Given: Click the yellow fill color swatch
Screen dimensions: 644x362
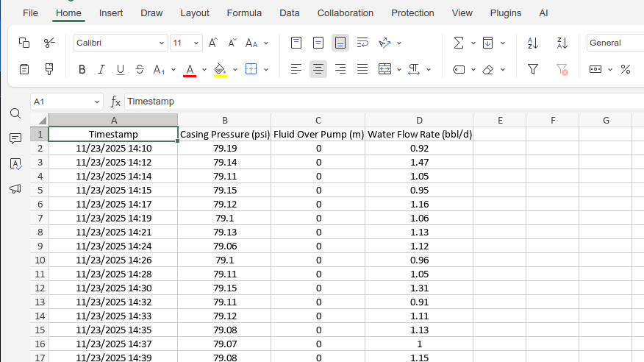Looking at the screenshot, I should pos(219,69).
